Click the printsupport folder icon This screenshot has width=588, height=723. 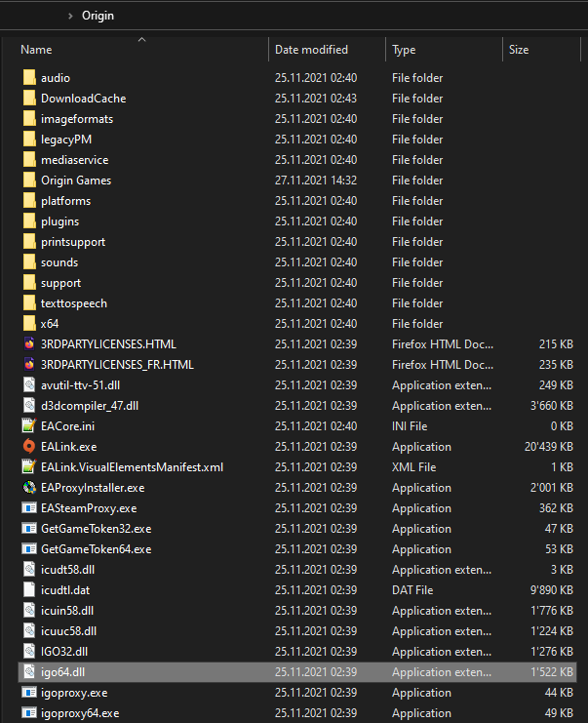point(29,242)
